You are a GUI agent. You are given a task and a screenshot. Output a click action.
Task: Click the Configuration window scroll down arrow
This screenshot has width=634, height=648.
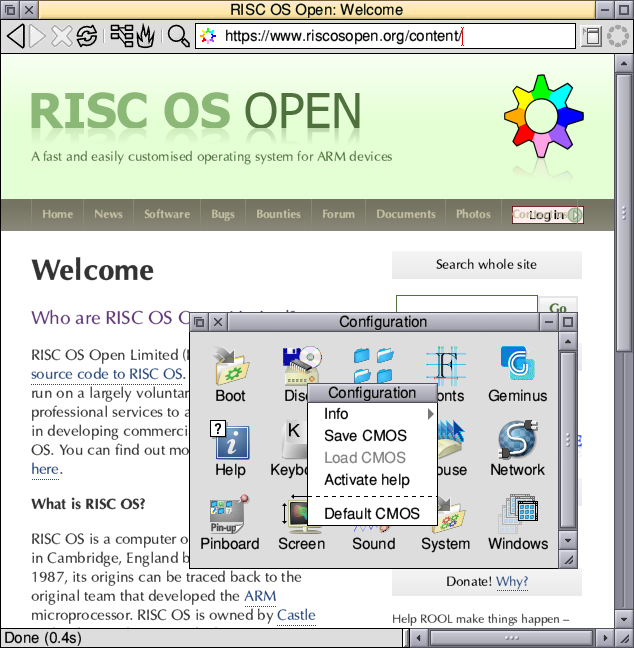click(568, 540)
